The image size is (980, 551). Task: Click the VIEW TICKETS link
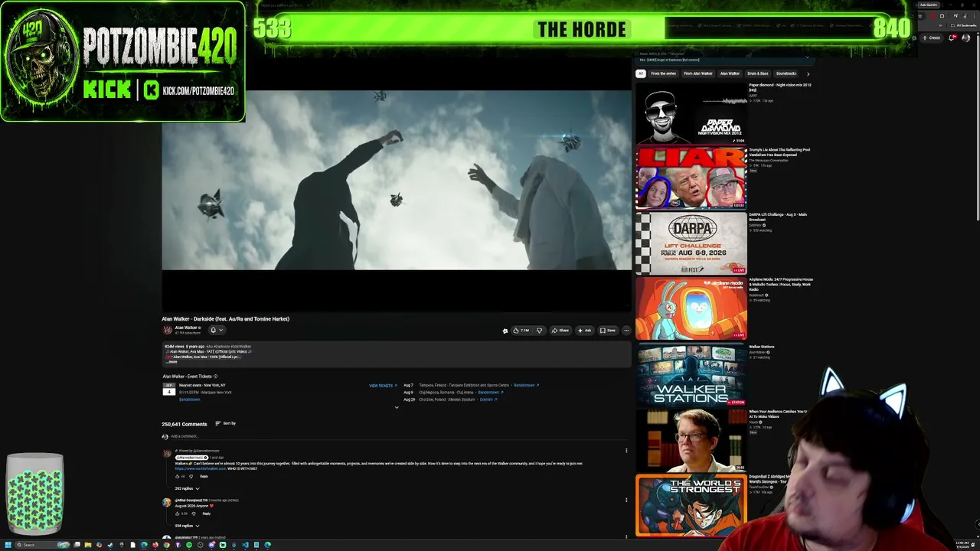pyautogui.click(x=383, y=386)
